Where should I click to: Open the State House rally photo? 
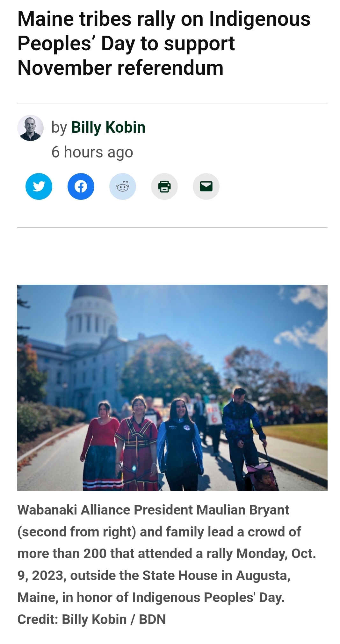point(172,388)
